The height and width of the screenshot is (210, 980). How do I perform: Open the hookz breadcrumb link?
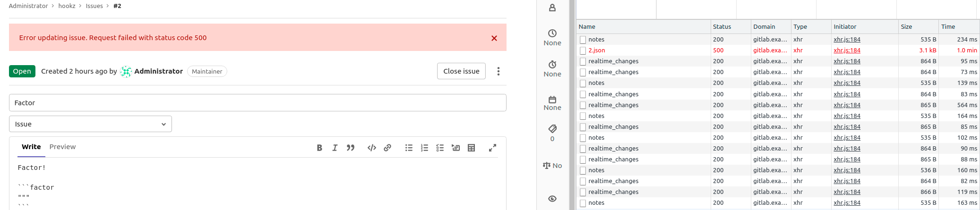(x=67, y=6)
